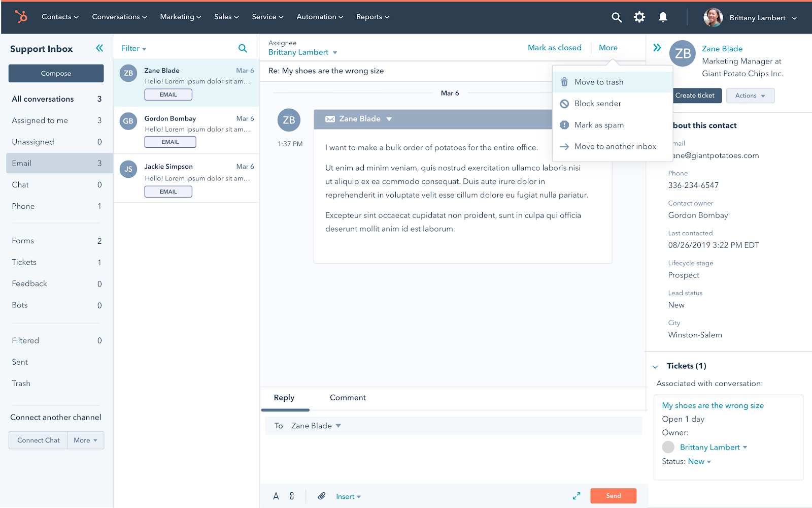
Task: Collapse the Tickets (1) section
Action: point(655,366)
